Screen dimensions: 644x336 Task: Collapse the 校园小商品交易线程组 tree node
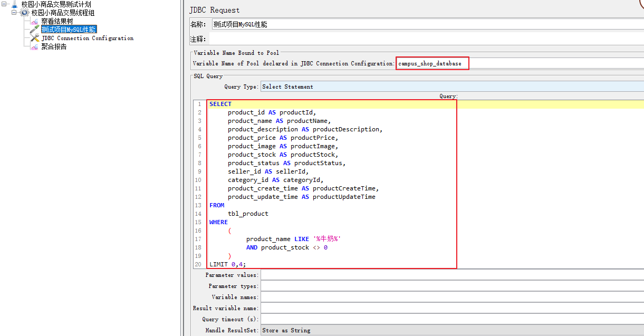point(14,13)
